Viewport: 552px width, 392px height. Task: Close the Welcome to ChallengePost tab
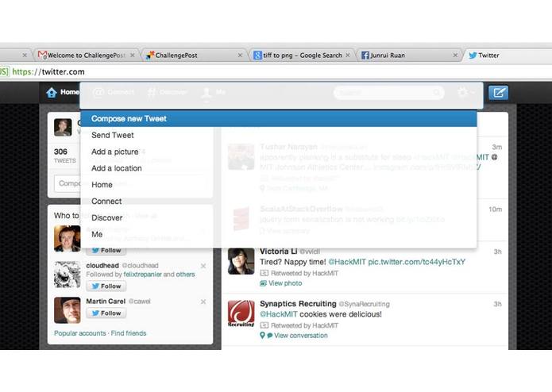pyautogui.click(x=133, y=56)
